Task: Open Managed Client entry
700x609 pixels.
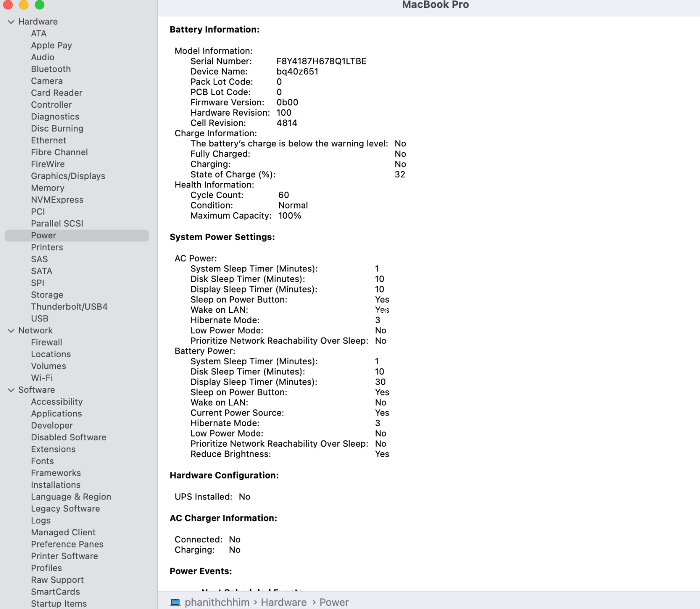Action: (63, 533)
